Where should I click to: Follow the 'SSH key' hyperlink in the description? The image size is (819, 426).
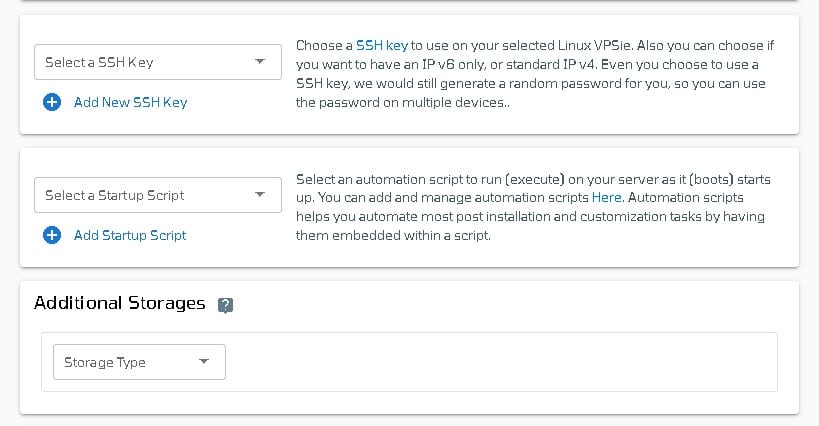pos(382,45)
